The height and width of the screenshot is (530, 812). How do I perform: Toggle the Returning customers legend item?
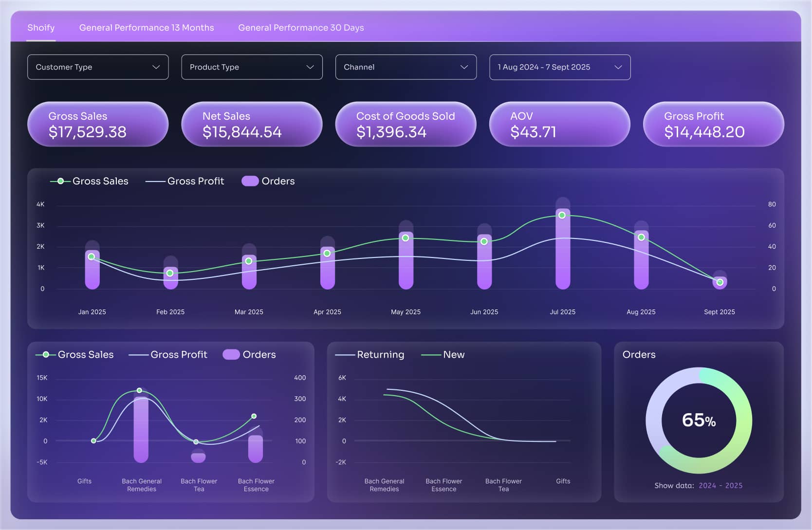370,355
